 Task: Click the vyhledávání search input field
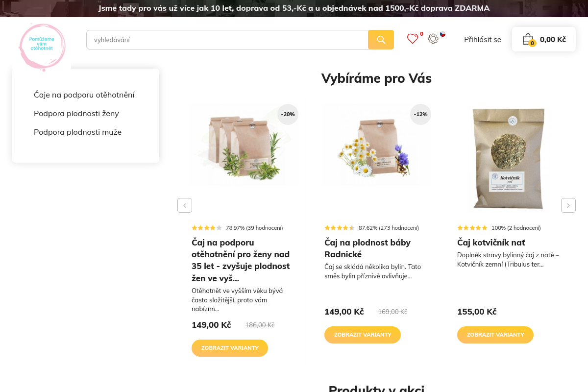pos(227,39)
